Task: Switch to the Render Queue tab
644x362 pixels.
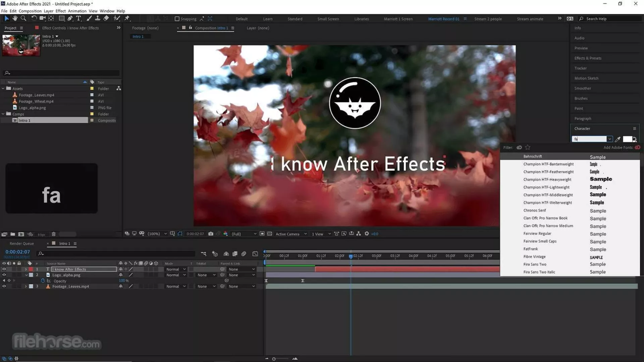Action: (22, 244)
